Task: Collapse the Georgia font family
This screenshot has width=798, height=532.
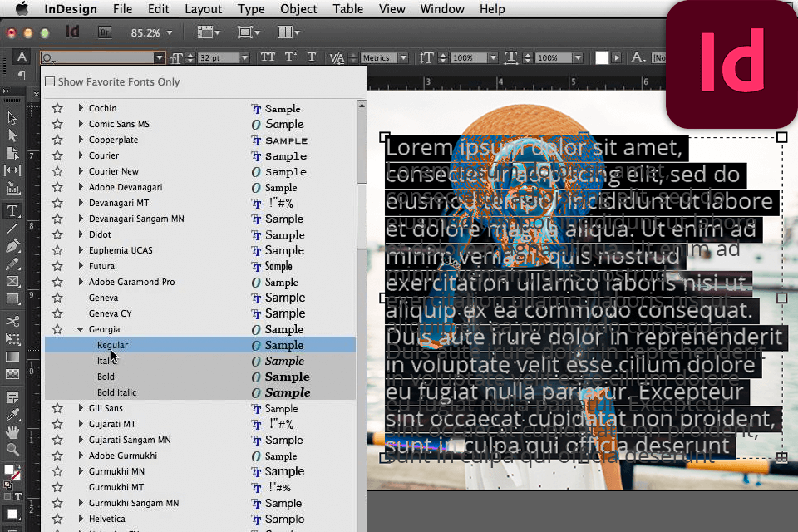Action: click(81, 329)
